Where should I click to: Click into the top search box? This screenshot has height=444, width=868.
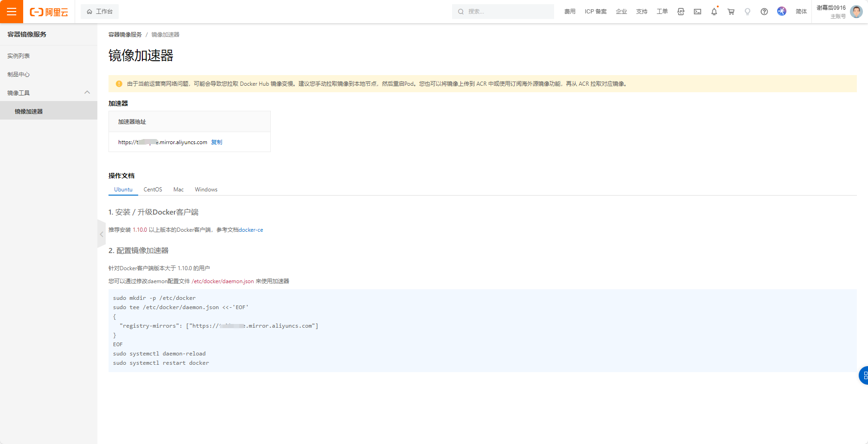pos(503,12)
